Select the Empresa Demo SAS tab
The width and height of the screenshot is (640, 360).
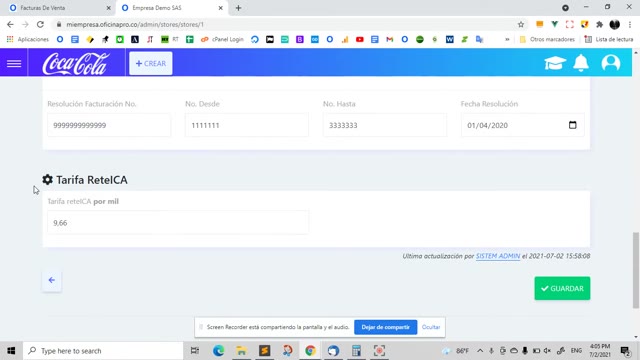point(172,8)
